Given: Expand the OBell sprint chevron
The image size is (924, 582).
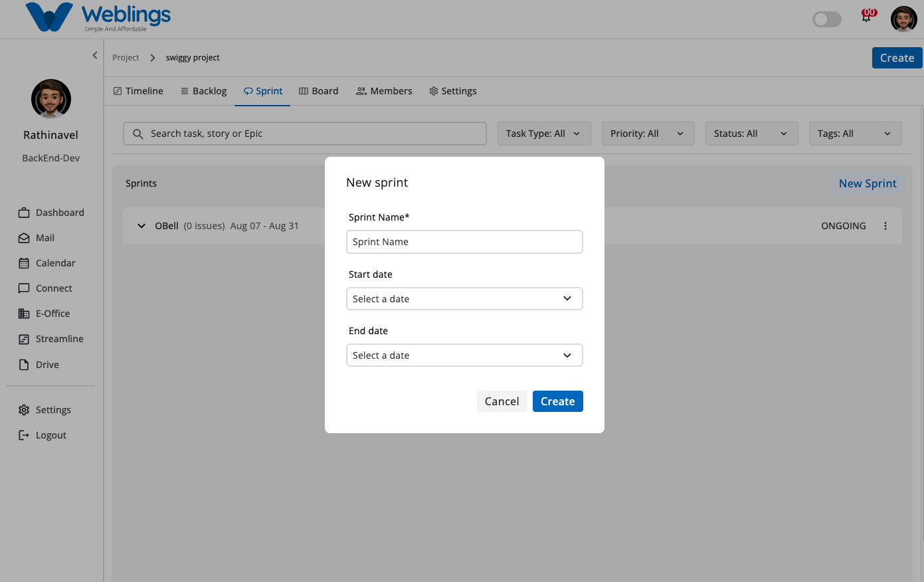Looking at the screenshot, I should 141,226.
